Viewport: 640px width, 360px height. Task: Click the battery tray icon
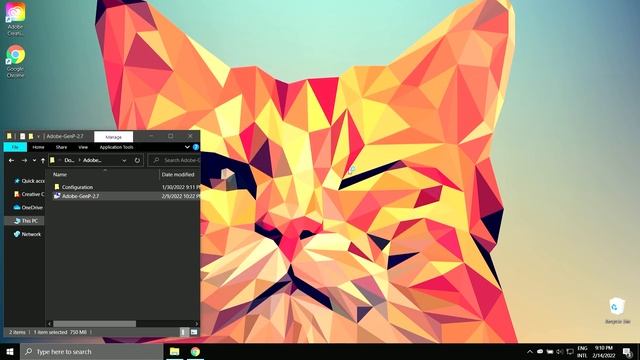[x=550, y=351]
